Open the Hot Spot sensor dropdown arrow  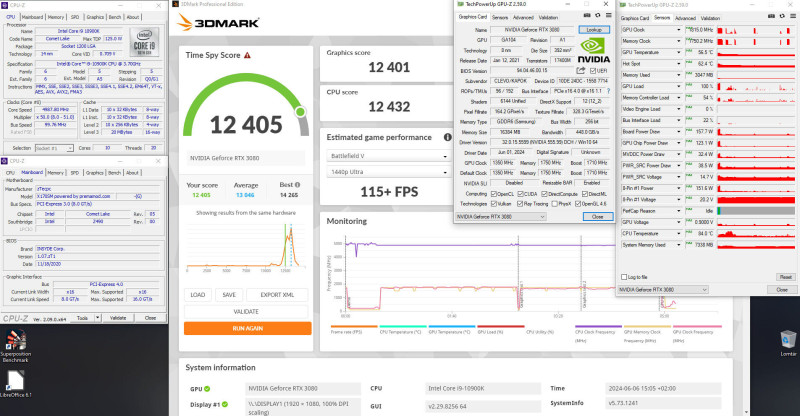point(679,64)
